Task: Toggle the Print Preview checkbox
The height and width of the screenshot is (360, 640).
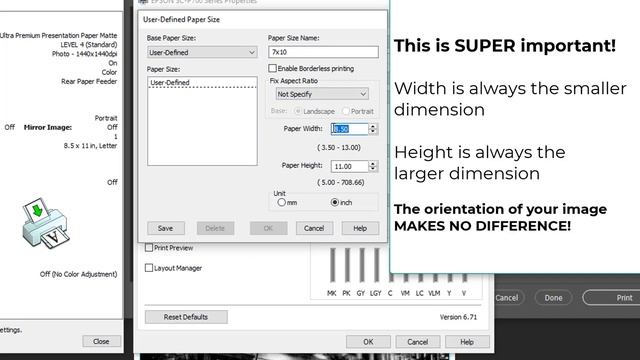Action: tap(149, 247)
